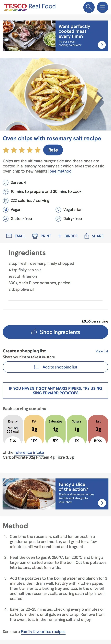Click arrow on Fancy a slice banner
Viewport: 111px width, 644px height.
[x=102, y=503]
